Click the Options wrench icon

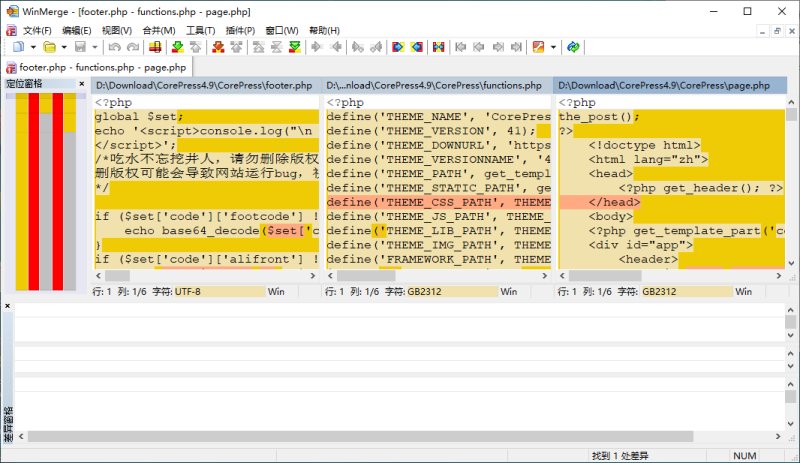(538, 47)
